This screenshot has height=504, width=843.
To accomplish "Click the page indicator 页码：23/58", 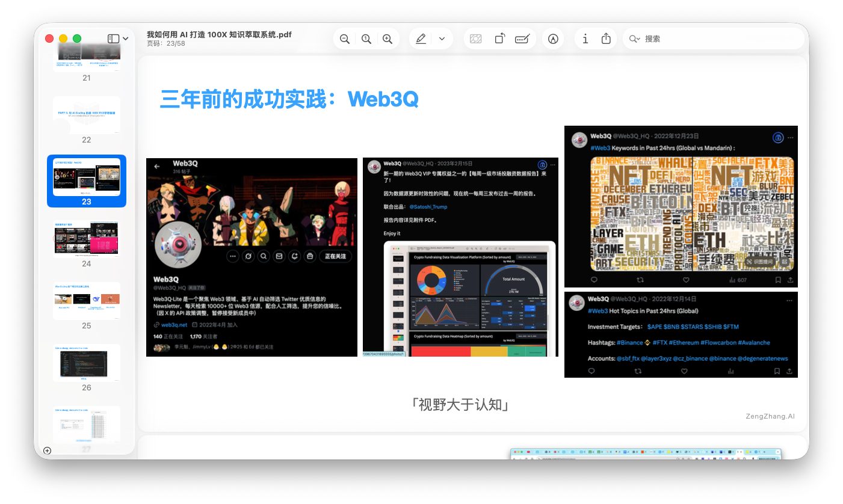I will click(x=165, y=44).
